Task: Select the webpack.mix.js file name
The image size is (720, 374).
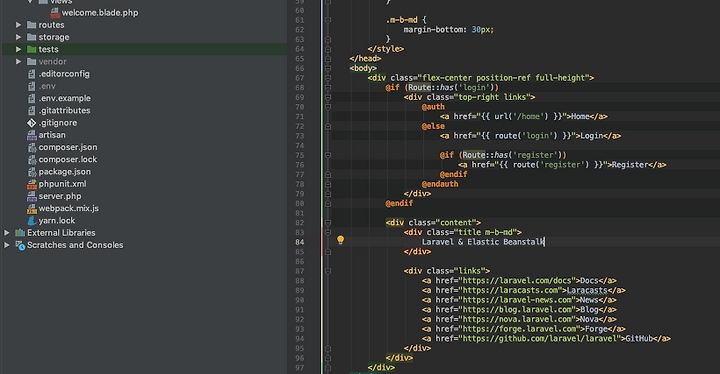Action: point(68,209)
